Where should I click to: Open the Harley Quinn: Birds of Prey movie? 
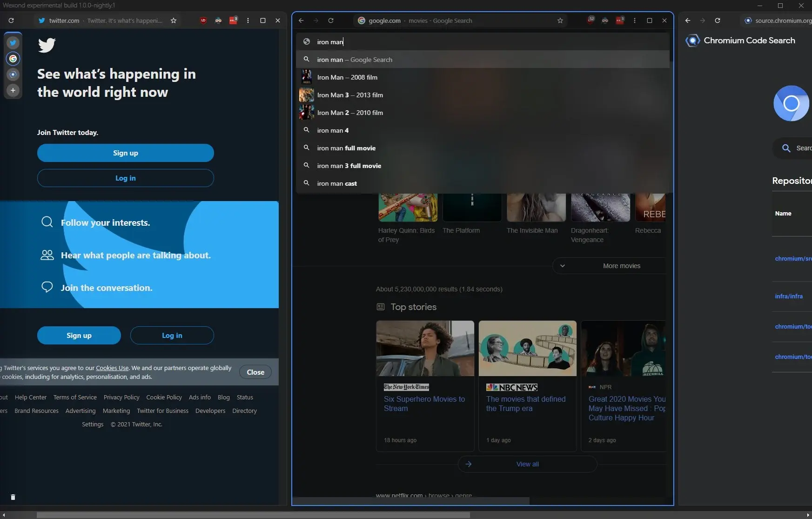point(408,219)
